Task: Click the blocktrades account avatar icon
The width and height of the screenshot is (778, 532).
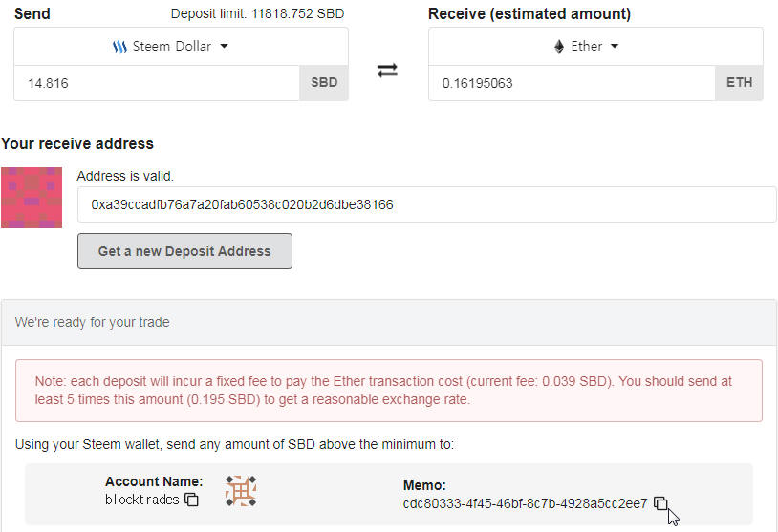Action: pyautogui.click(x=241, y=491)
